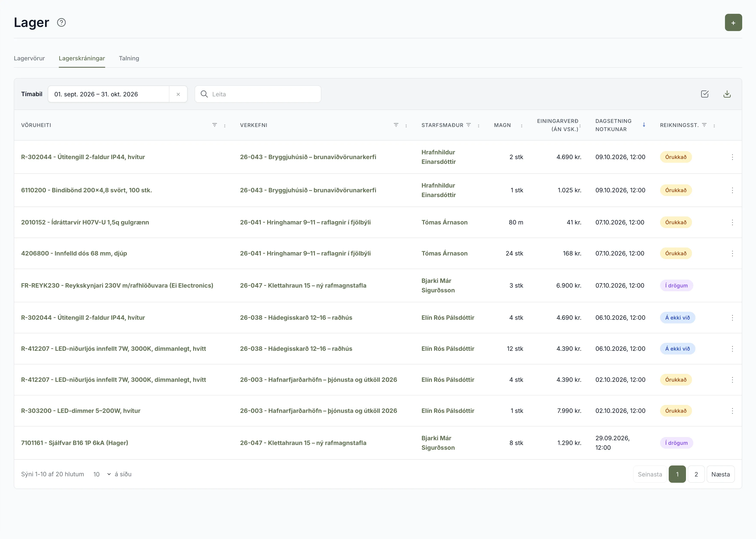Screen dimensions: 756x539
Task: Switch to the Talning tab
Action: point(129,58)
